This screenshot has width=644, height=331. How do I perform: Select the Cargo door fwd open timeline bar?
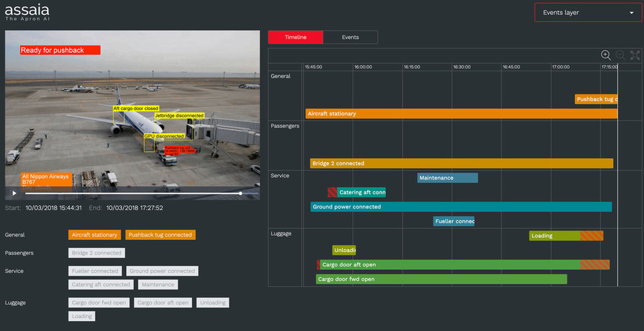(x=441, y=279)
